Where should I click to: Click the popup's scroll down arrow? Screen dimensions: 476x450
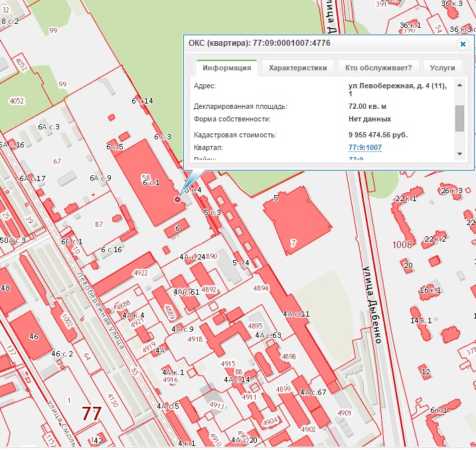pos(459,153)
